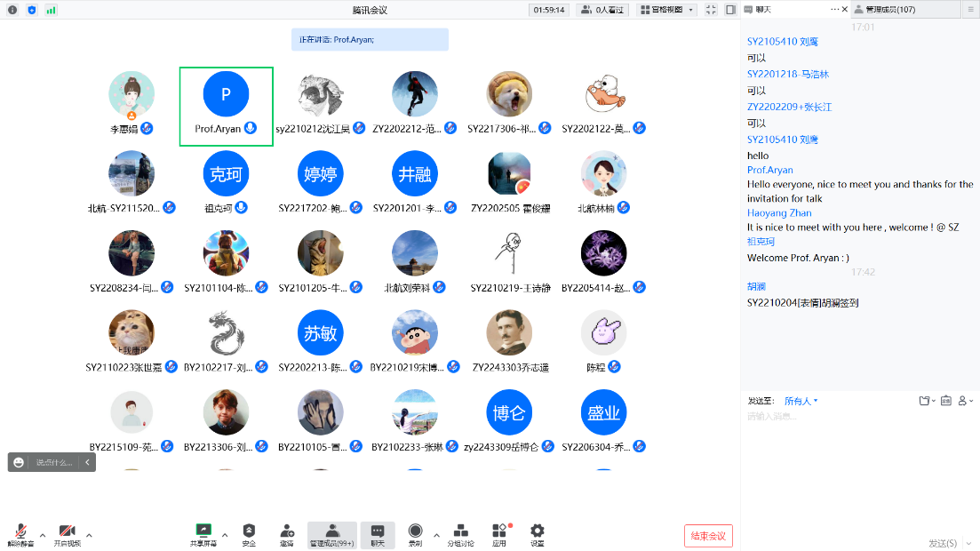Image resolution: width=980 pixels, height=551 pixels.
Task: Click the red 结束会议 button
Action: [708, 536]
